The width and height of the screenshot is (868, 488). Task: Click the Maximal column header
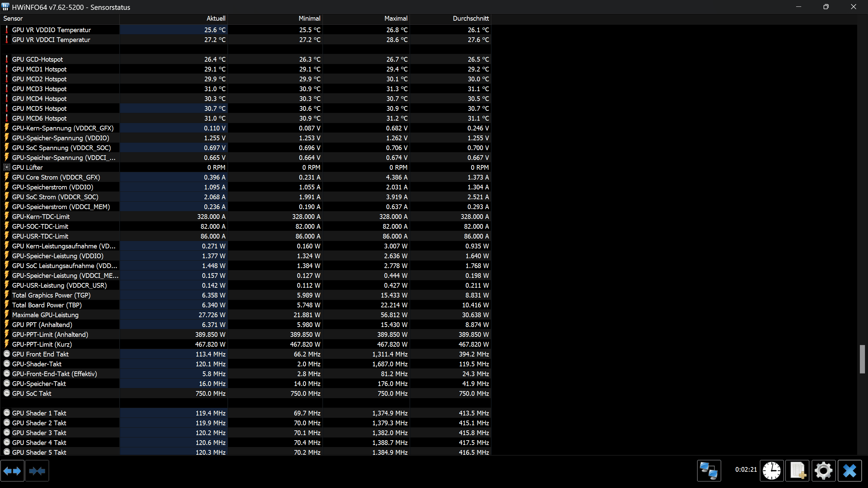coord(395,18)
